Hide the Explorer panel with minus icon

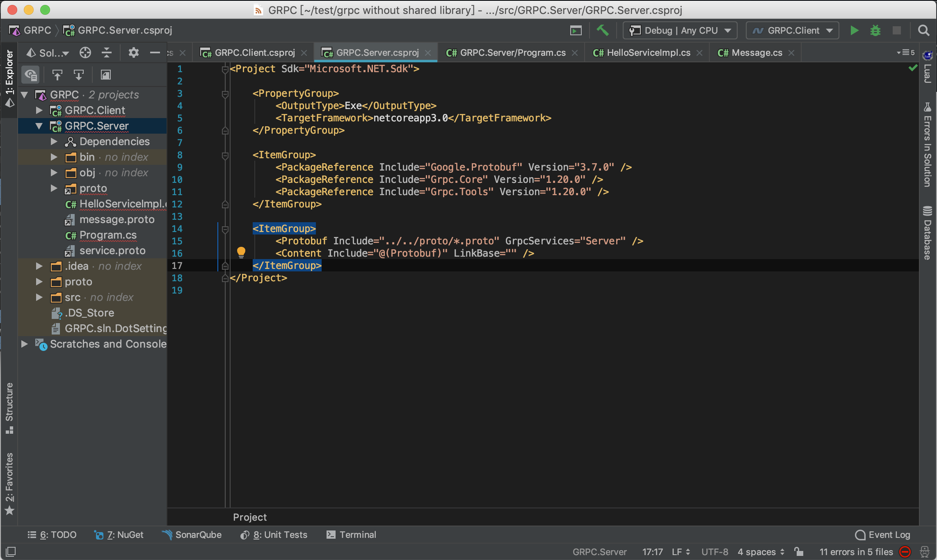pos(155,52)
